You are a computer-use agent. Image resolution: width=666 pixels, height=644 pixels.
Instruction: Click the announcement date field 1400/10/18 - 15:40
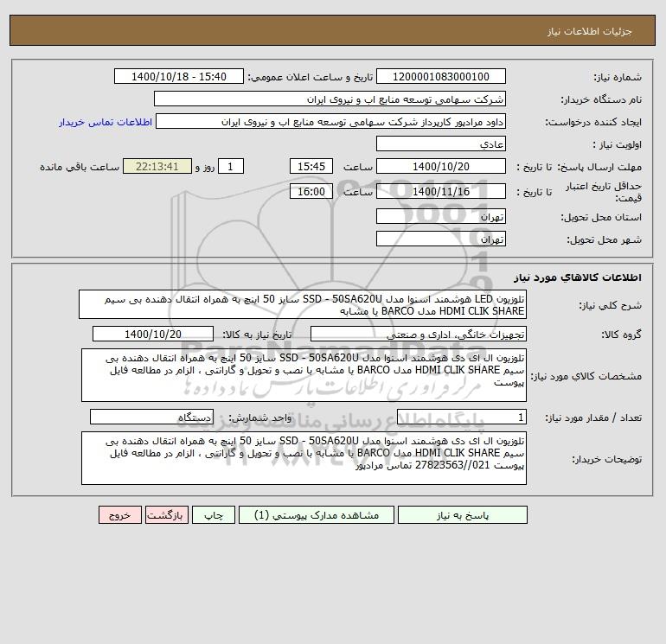179,76
